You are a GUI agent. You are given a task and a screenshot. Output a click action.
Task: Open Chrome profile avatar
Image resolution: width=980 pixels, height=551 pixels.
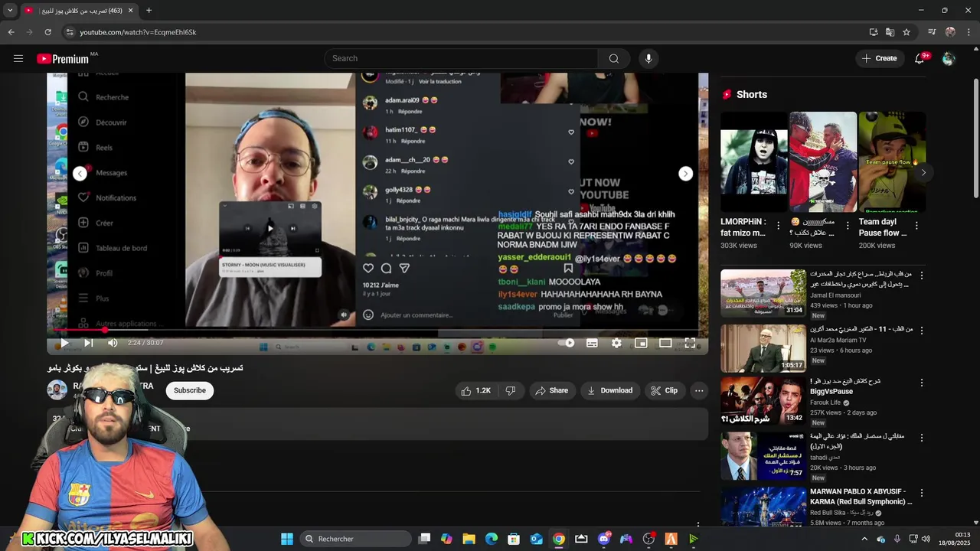(950, 32)
